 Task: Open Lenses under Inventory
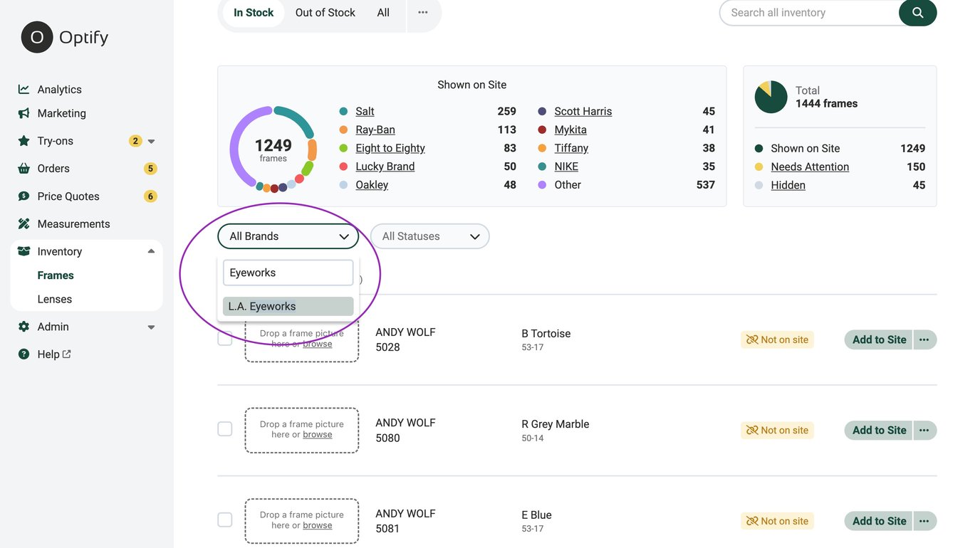(55, 299)
